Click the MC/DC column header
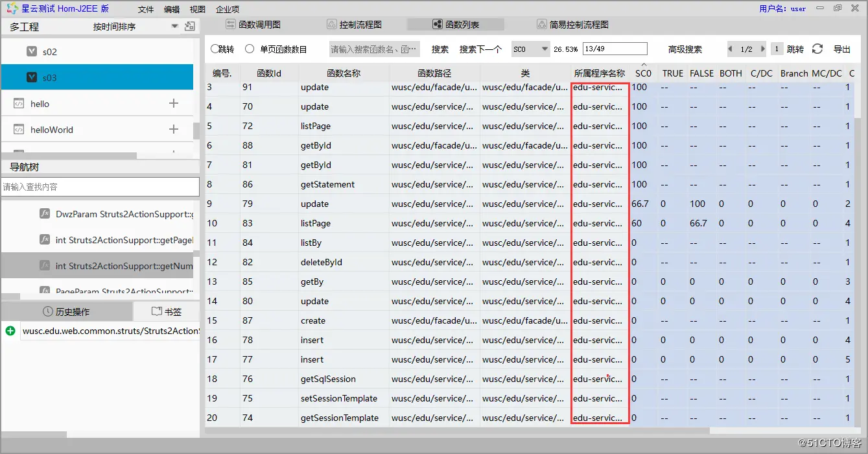Image resolution: width=868 pixels, height=454 pixels. tap(827, 73)
